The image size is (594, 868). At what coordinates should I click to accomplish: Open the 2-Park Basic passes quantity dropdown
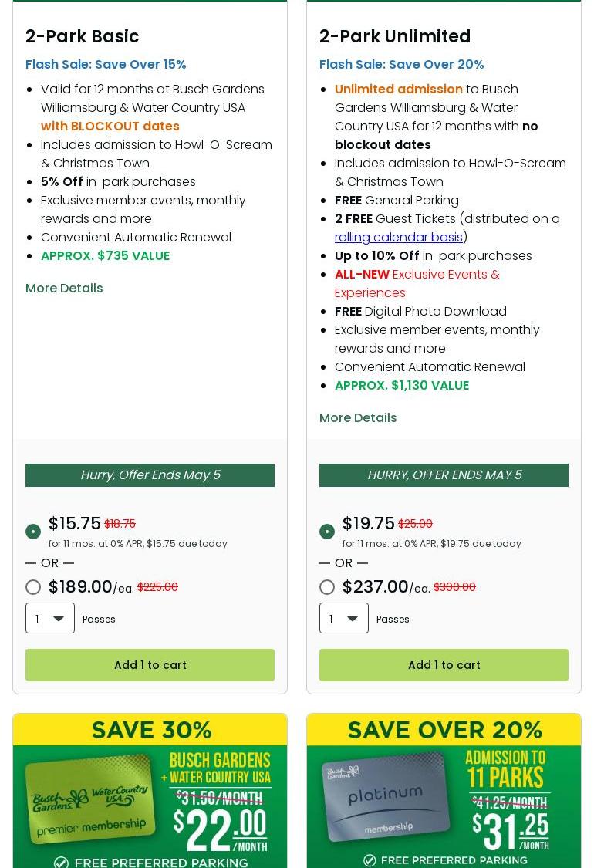(50, 618)
